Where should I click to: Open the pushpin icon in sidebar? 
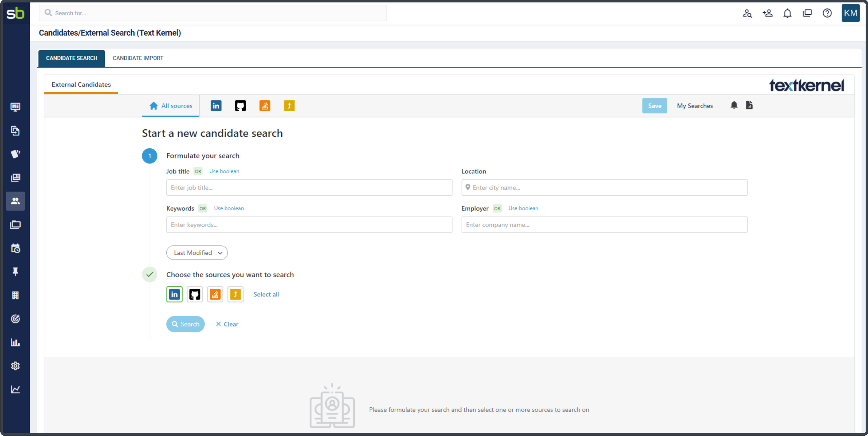pos(15,272)
